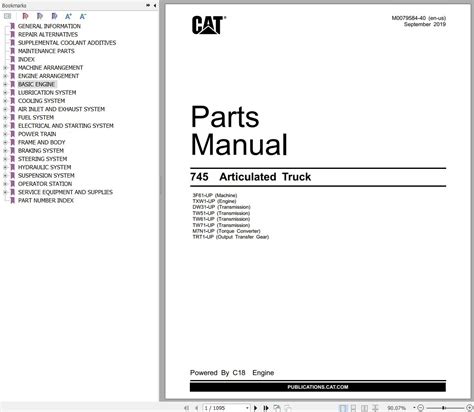The height and width of the screenshot is (412, 474).
Task: Open the GENERAL INFORMATION bookmark
Action: pyautogui.click(x=49, y=26)
